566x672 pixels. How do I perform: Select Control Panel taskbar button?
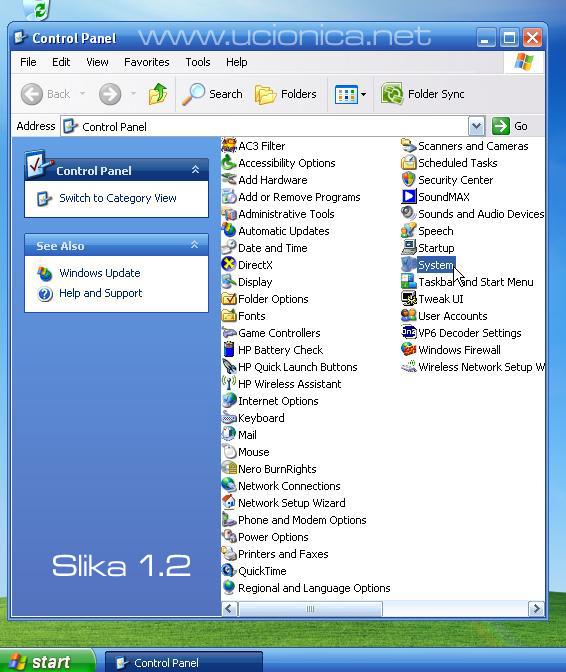coord(184,663)
